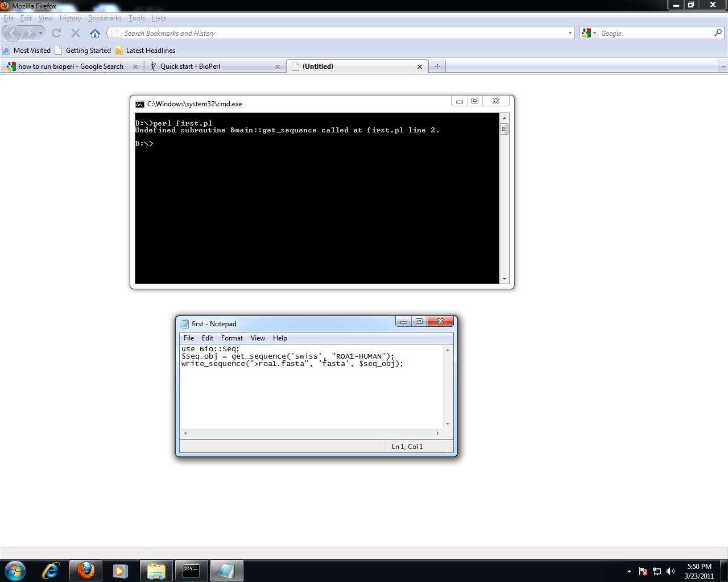
Task: Expand the address bar history dropdown
Action: coord(570,34)
